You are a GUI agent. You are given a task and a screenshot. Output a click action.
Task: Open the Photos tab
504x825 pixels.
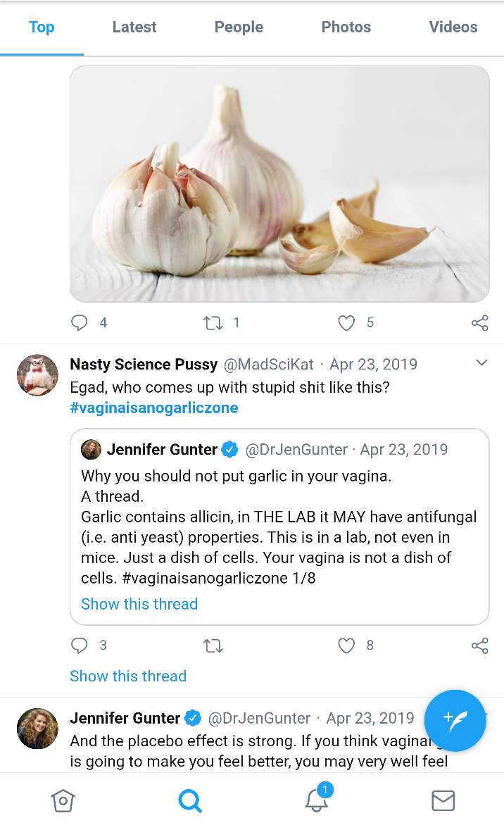coord(346,27)
